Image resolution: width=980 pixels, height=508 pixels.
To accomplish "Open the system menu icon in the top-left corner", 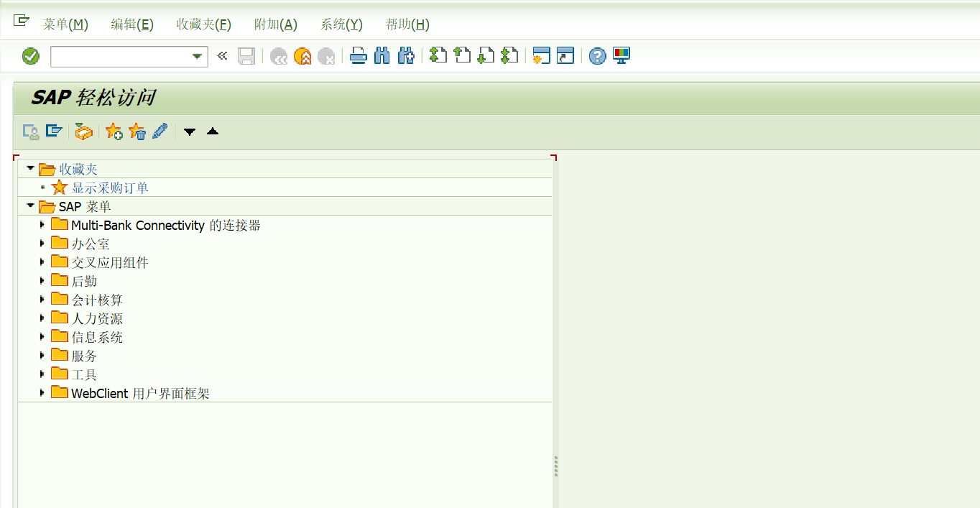I will 22,20.
